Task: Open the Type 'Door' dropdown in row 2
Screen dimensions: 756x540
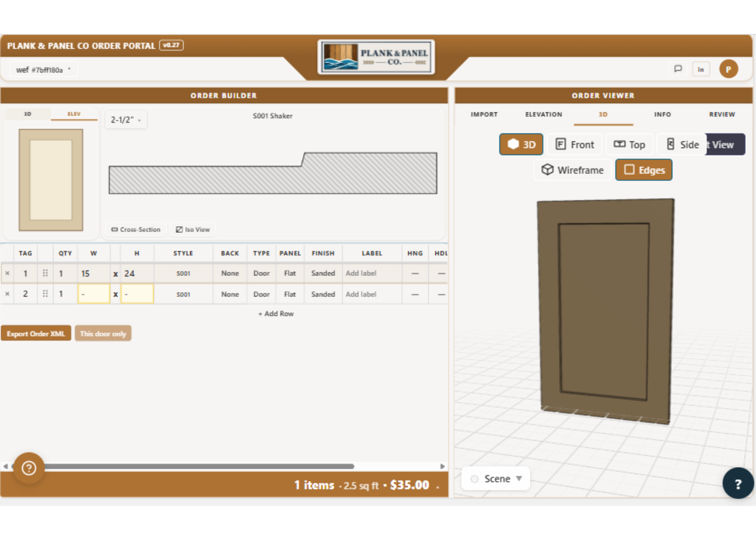Action: [262, 294]
